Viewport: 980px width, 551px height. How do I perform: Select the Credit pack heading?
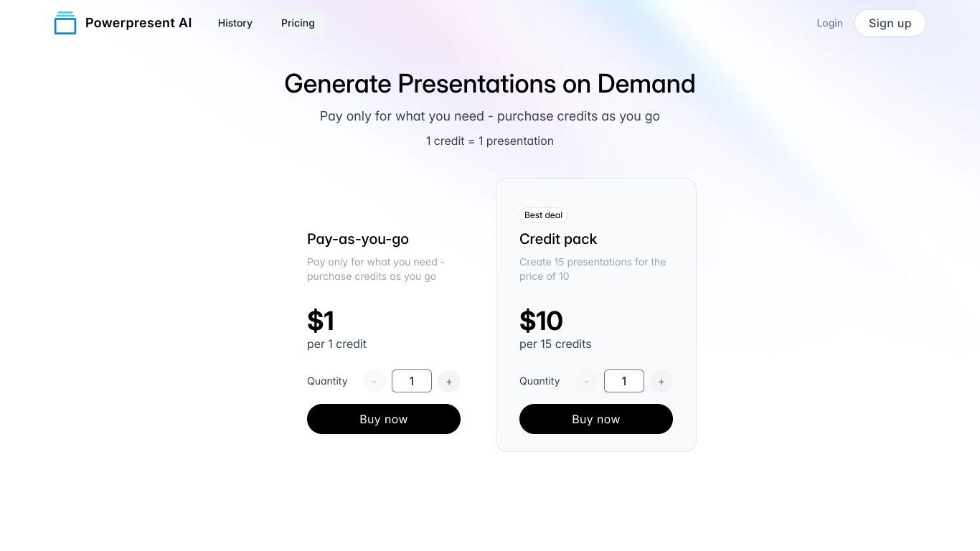[x=558, y=239]
